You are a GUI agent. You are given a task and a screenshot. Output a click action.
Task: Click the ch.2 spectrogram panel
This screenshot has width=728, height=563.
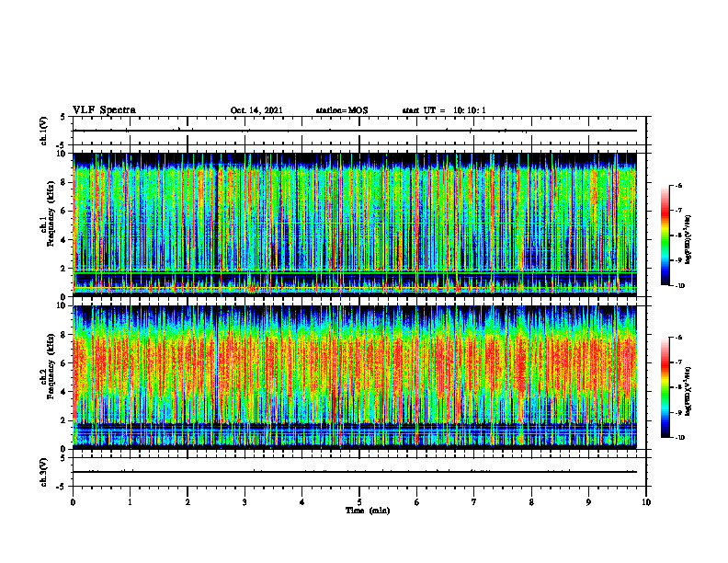pyautogui.click(x=355, y=377)
